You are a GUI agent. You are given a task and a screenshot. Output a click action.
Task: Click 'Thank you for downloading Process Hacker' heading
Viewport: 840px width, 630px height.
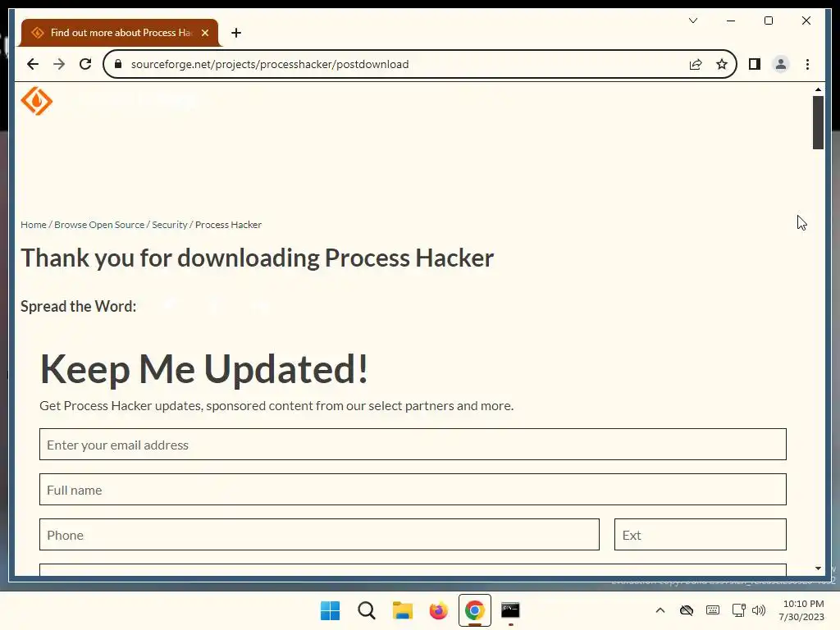pos(257,258)
